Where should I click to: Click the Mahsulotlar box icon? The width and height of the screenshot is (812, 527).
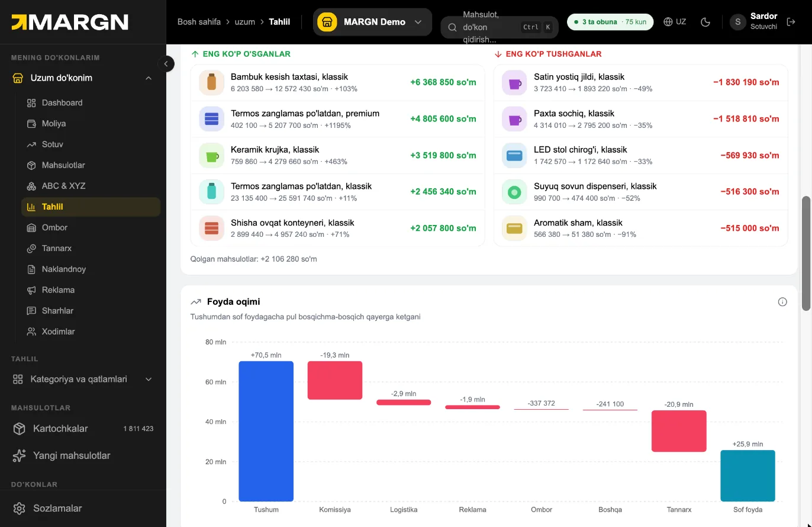pyautogui.click(x=31, y=165)
